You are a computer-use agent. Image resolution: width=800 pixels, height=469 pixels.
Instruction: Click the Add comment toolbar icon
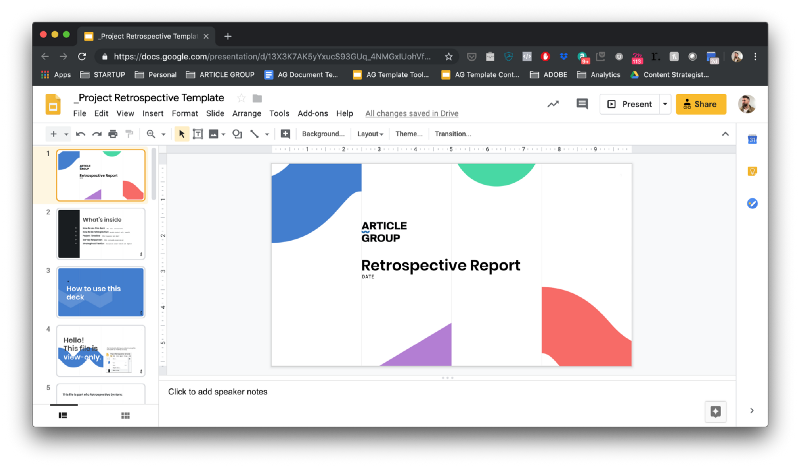point(285,134)
